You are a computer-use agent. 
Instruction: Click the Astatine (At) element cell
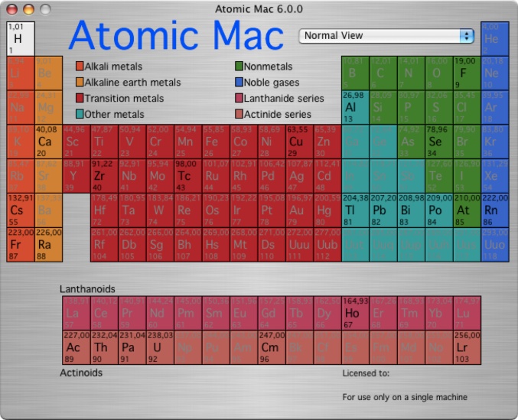[467, 210]
